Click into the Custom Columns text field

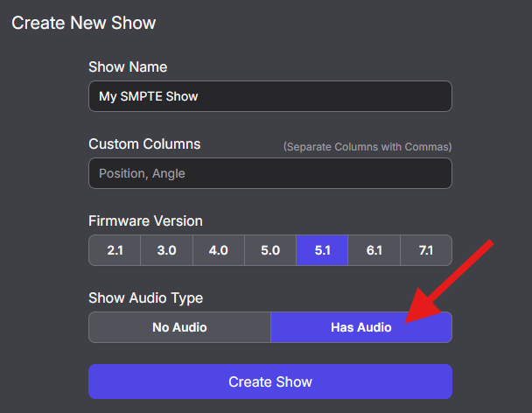click(x=270, y=173)
